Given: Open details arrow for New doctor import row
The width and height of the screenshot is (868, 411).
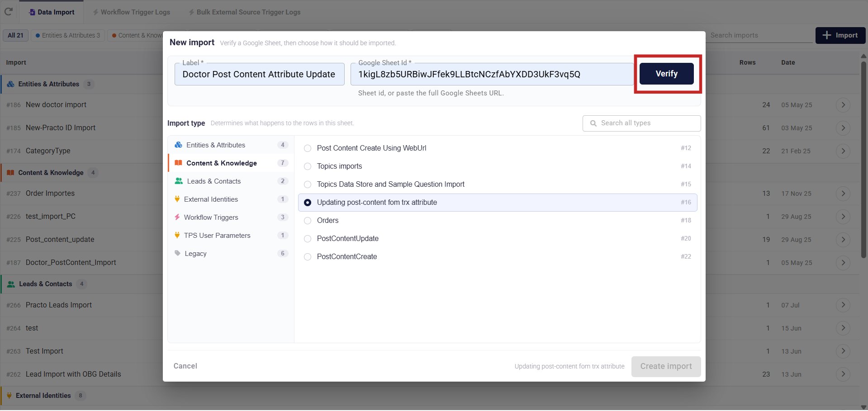Looking at the screenshot, I should 843,105.
